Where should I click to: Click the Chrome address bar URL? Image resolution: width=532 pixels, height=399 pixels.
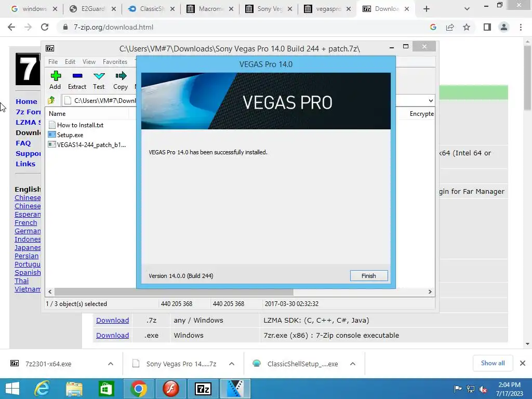coord(113,27)
